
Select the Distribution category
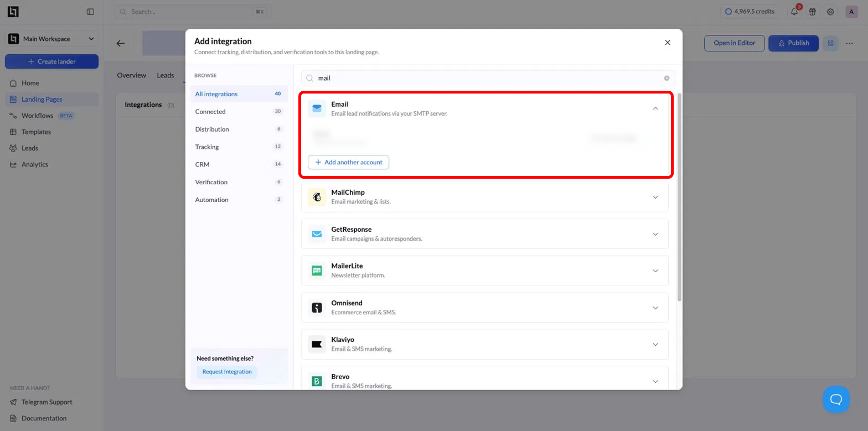pos(239,129)
